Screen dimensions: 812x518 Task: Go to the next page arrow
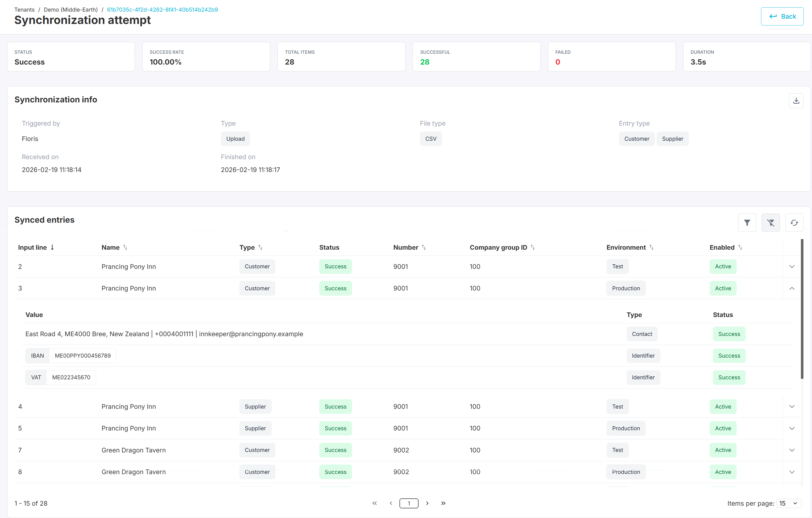pos(427,503)
